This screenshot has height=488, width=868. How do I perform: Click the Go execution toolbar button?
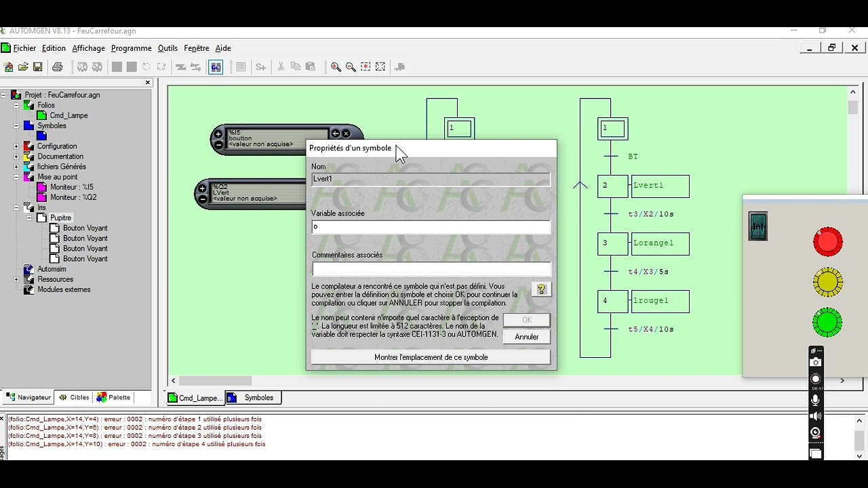click(216, 67)
